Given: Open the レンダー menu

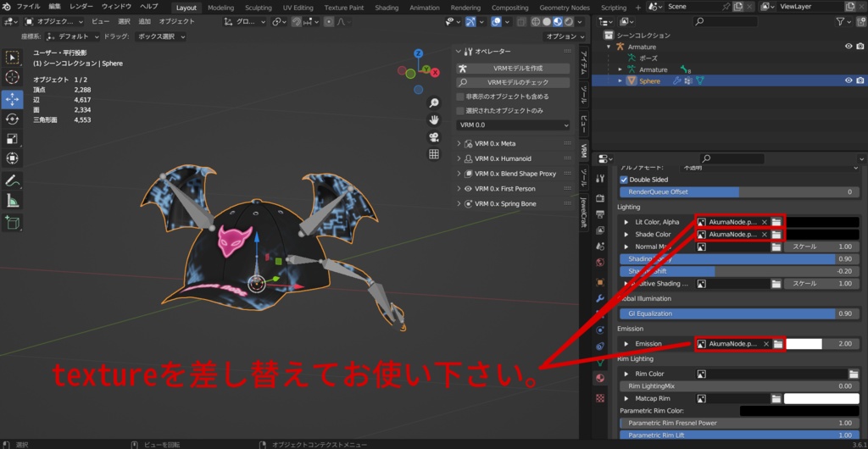Looking at the screenshot, I should click(81, 7).
